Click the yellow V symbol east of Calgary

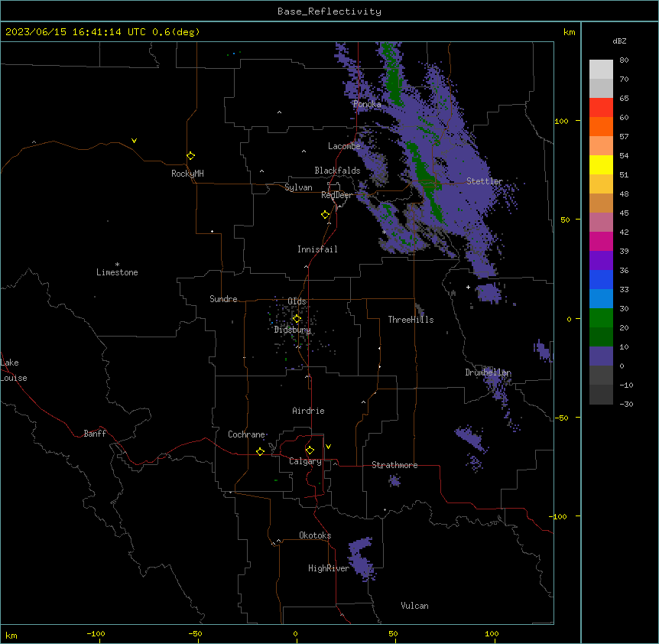(x=328, y=447)
